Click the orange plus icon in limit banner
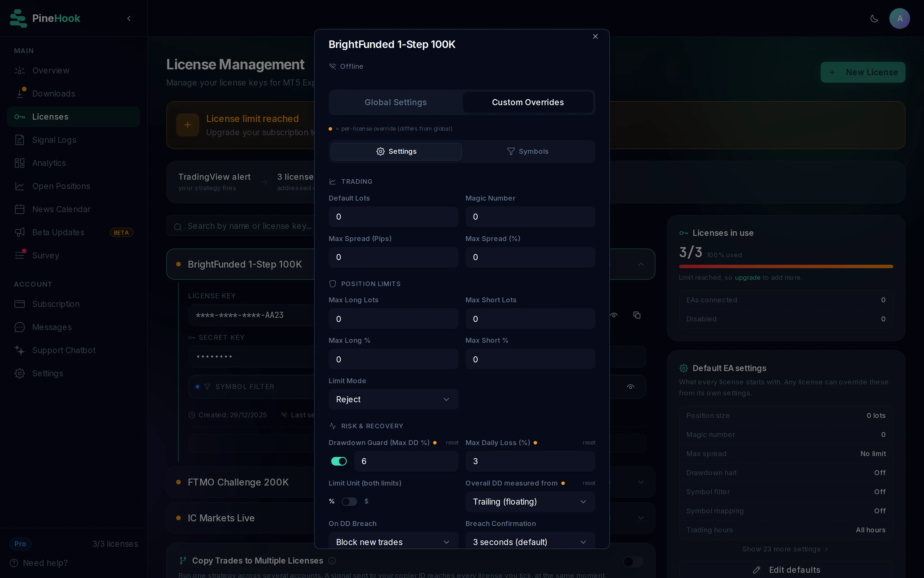 pyautogui.click(x=187, y=125)
